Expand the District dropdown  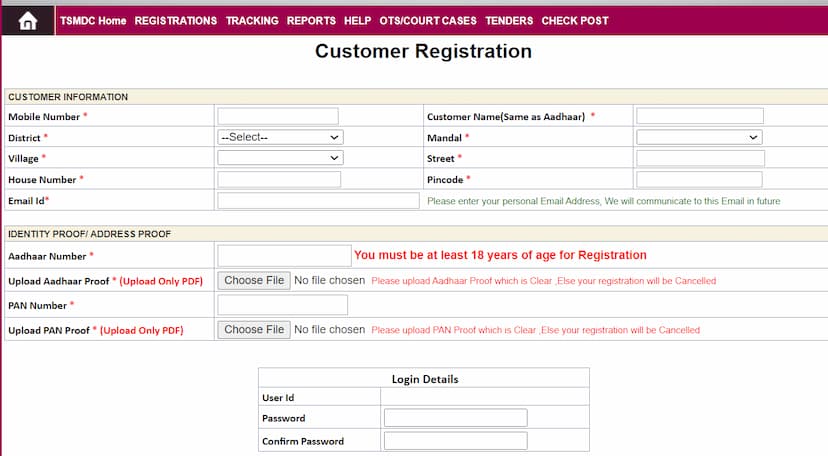pos(280,137)
